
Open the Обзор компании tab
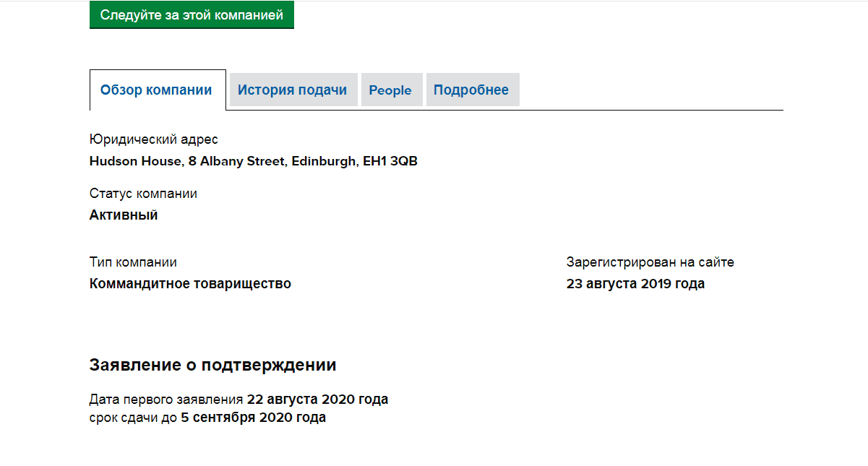coord(157,90)
